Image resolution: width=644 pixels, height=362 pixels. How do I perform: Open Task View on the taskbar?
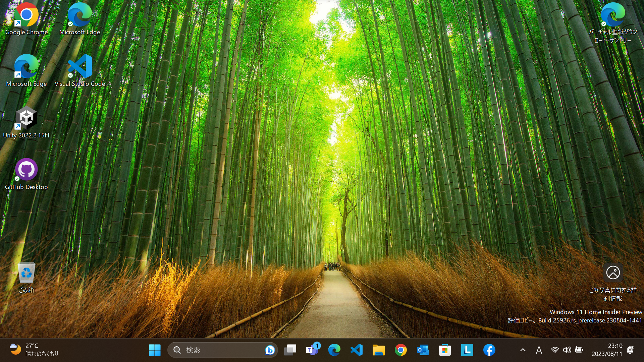point(290,350)
